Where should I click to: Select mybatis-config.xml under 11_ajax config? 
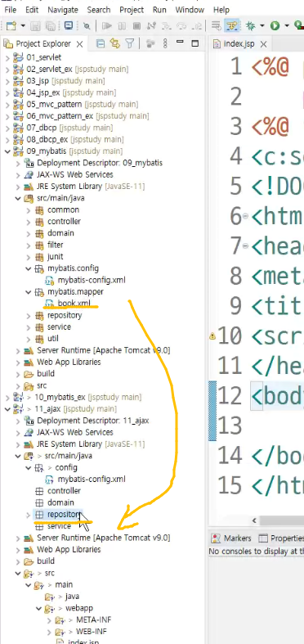click(91, 479)
